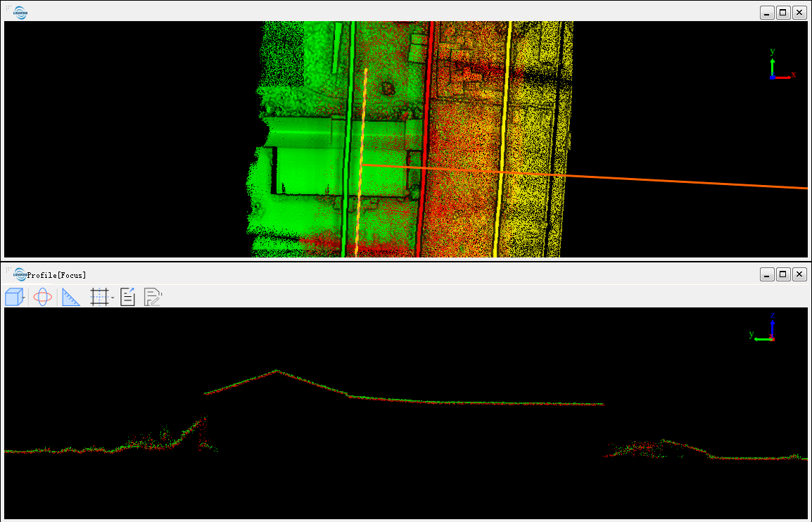
Task: Click the edit note document icon
Action: (153, 297)
